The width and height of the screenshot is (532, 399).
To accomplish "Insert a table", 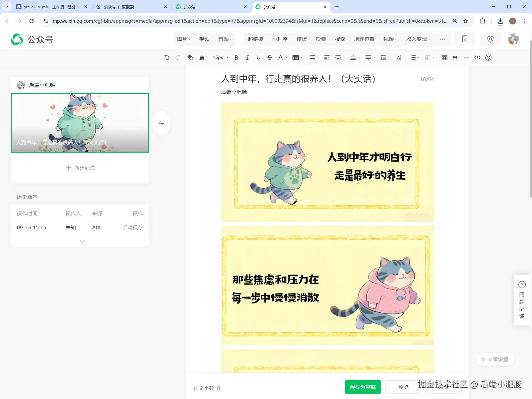I will tap(445, 58).
